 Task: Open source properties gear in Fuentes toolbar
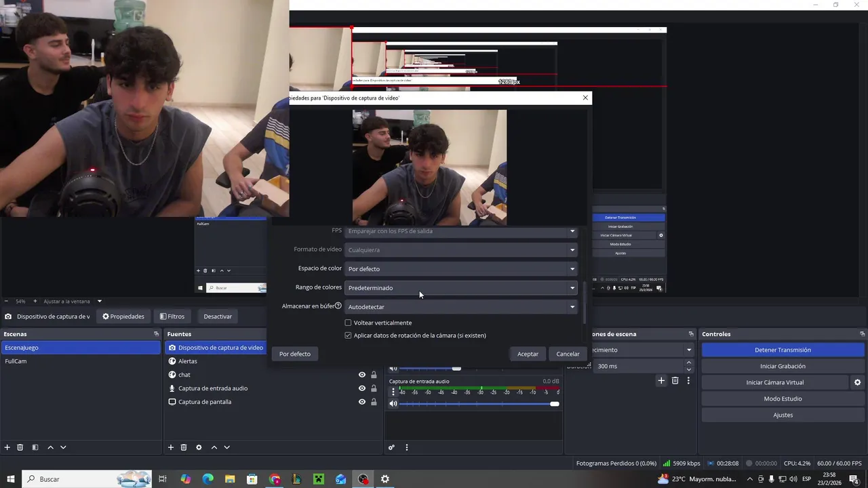[199, 447]
